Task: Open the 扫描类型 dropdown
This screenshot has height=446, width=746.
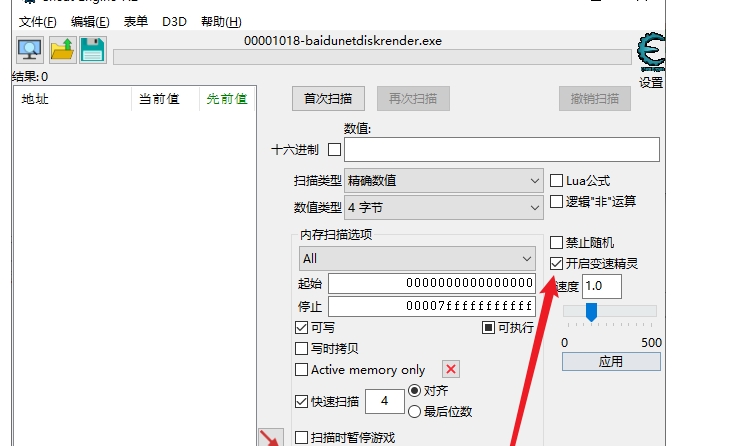Action: pos(443,181)
